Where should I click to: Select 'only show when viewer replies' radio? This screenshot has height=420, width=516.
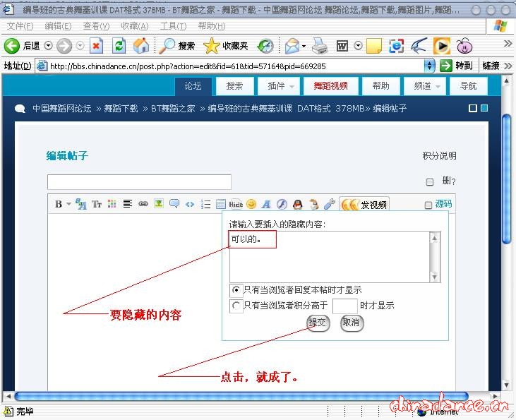click(x=236, y=290)
